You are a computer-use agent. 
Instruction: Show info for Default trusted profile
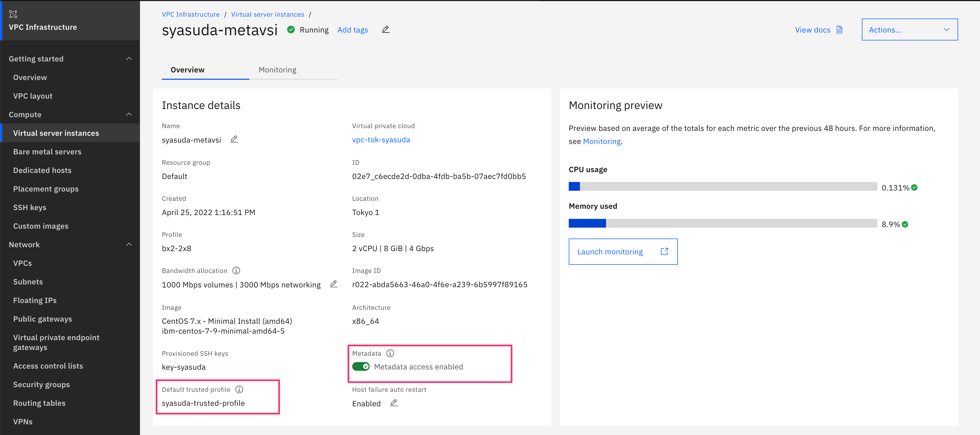point(239,389)
